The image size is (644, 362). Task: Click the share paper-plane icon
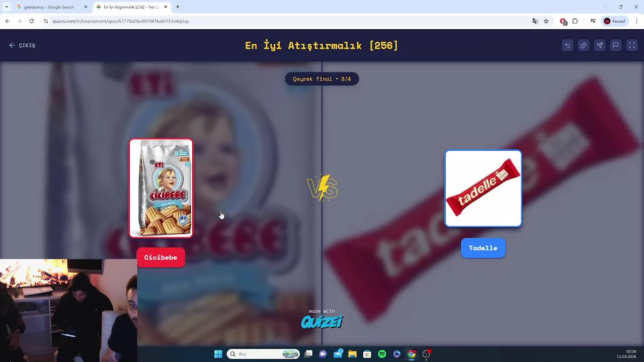tap(600, 45)
